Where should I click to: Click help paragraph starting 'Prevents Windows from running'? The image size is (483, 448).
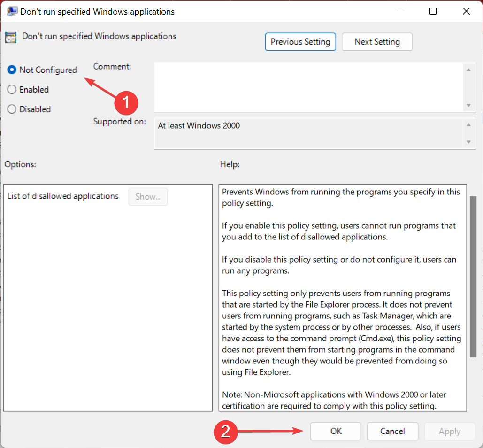coord(341,198)
